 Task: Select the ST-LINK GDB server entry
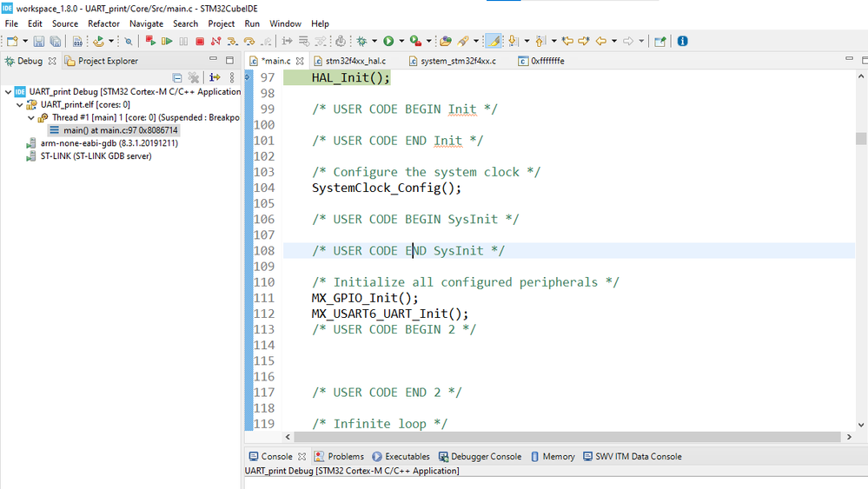point(96,156)
